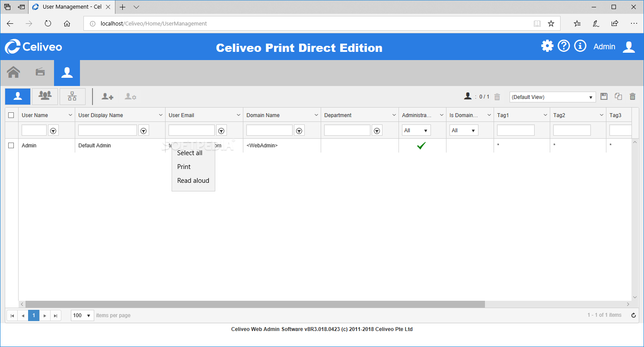Open settings gear in header

547,46
